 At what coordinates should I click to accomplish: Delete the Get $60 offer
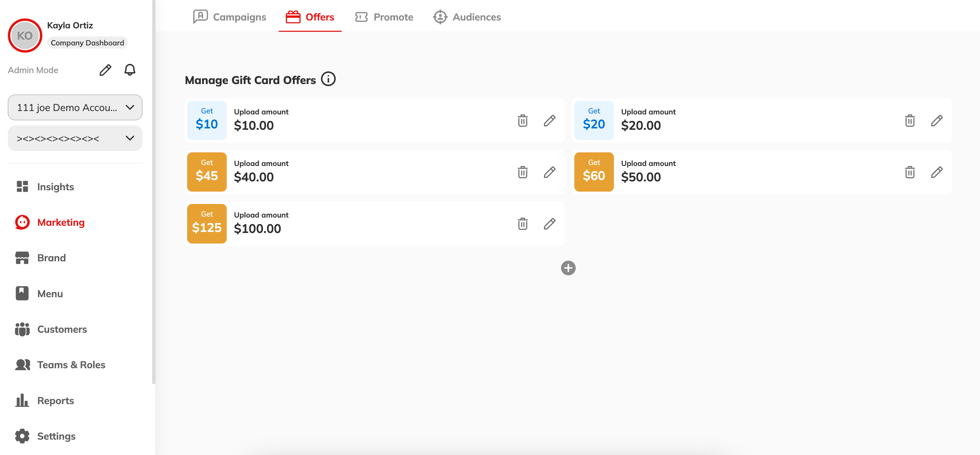pos(910,173)
